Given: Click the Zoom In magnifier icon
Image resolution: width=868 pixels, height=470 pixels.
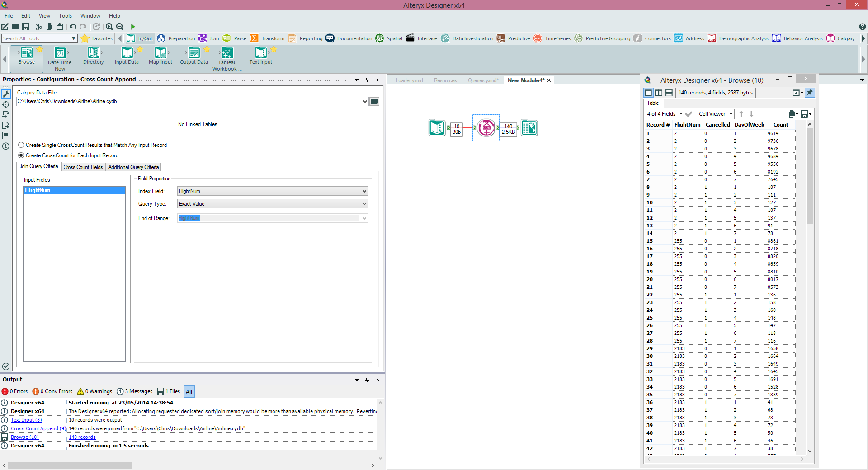Looking at the screenshot, I should pos(109,27).
